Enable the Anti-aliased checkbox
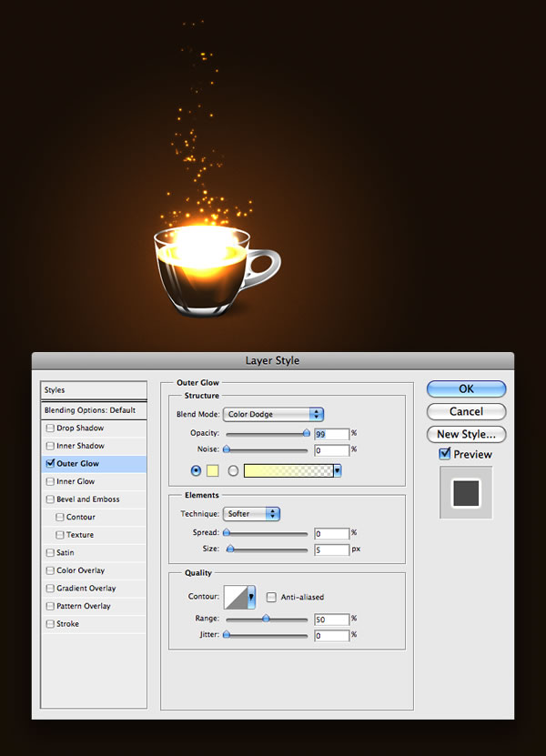 point(272,598)
